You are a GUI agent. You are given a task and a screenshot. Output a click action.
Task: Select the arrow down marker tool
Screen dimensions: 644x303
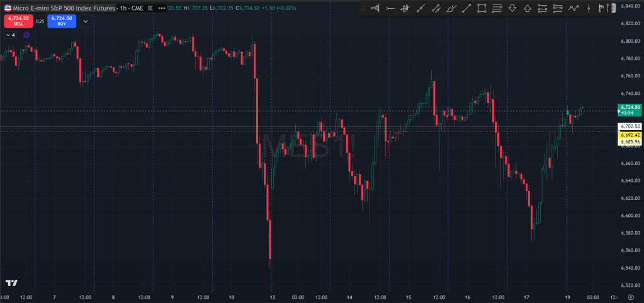pos(512,8)
